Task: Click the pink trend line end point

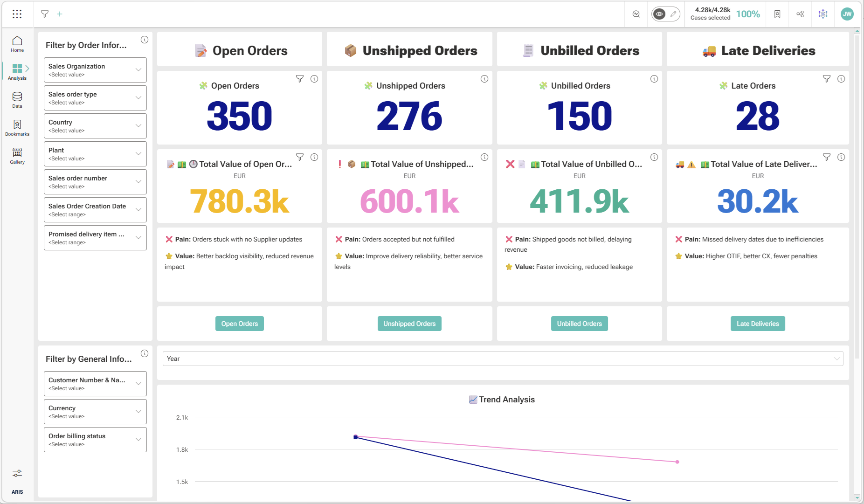Action: pos(677,462)
